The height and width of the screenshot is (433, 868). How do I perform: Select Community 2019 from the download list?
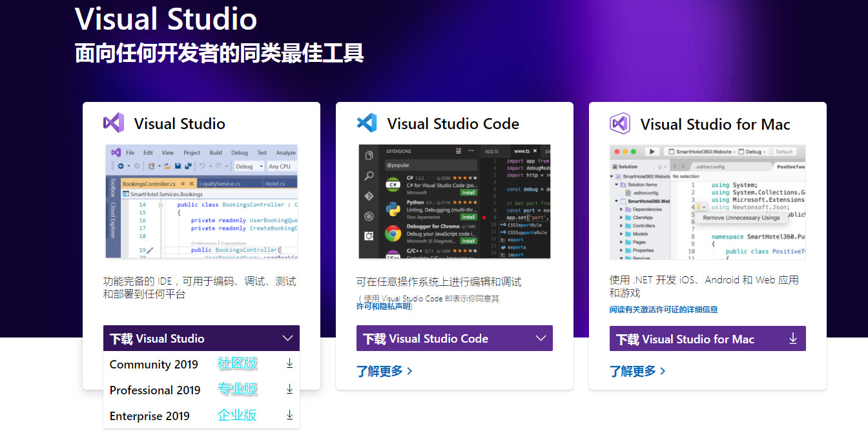click(201, 364)
